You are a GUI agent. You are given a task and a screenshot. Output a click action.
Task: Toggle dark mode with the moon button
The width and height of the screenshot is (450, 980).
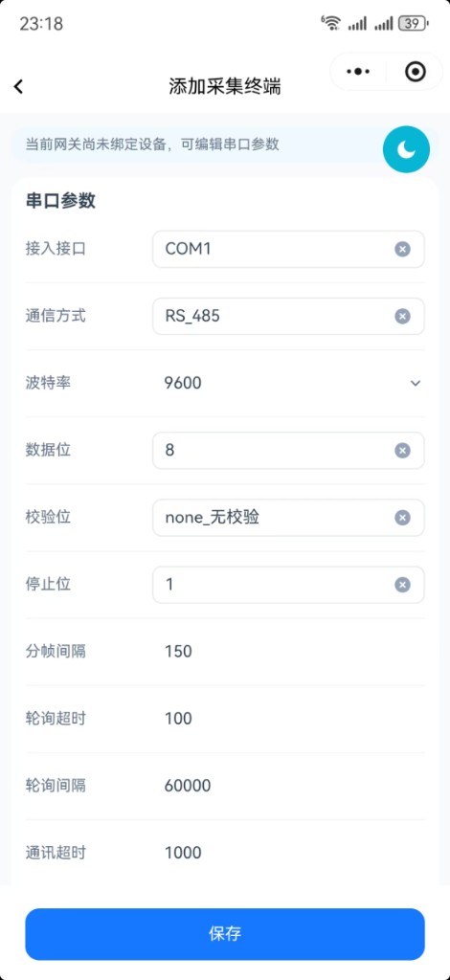point(406,148)
